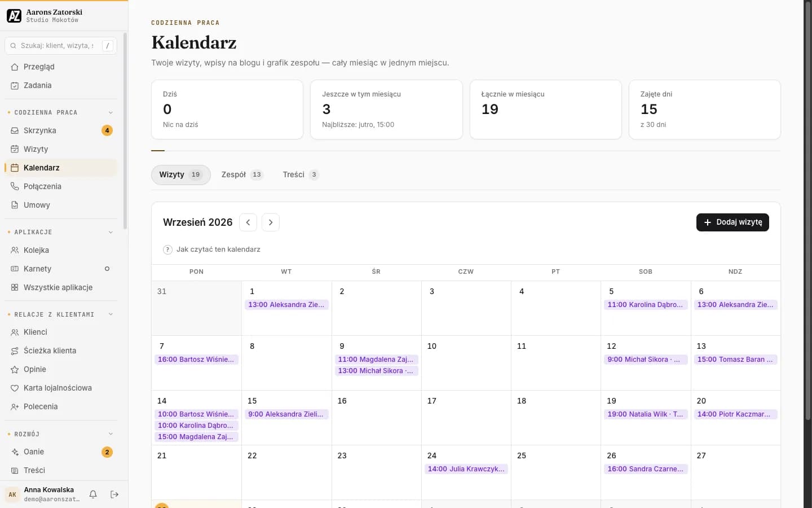The height and width of the screenshot is (508, 812).
Task: Open the 11:00 Karolina Dąbro appointment on day 5
Action: point(645,305)
